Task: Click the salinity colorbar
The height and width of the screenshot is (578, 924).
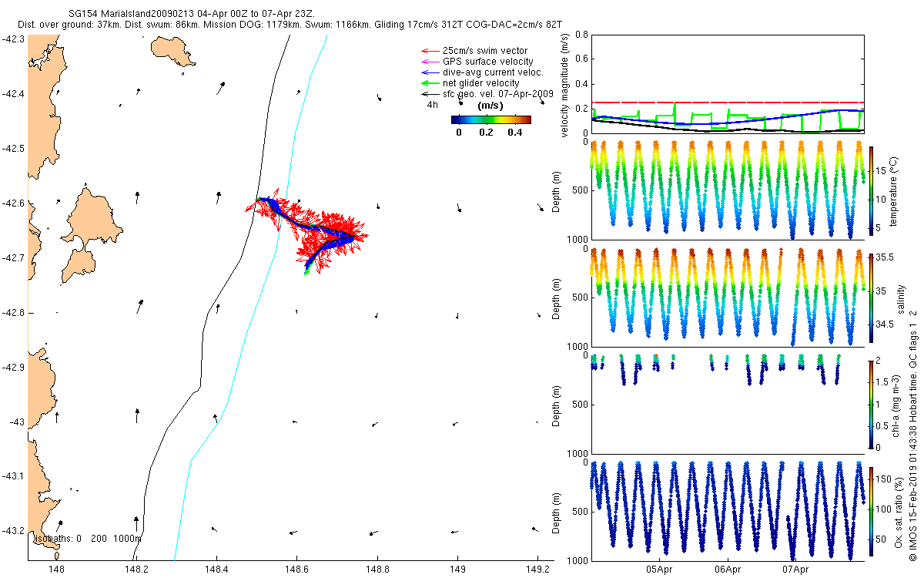Action: coord(872,298)
